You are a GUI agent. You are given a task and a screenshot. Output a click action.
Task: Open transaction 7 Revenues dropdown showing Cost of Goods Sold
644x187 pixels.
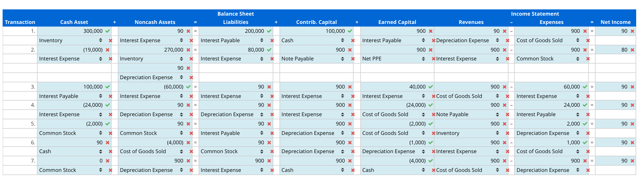tap(468, 170)
